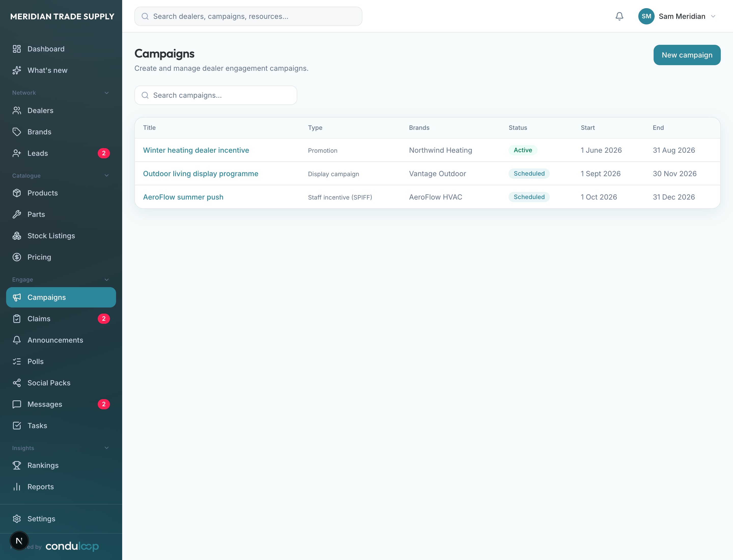This screenshot has height=560, width=733.
Task: Focus the global search dealers field
Action: (248, 16)
